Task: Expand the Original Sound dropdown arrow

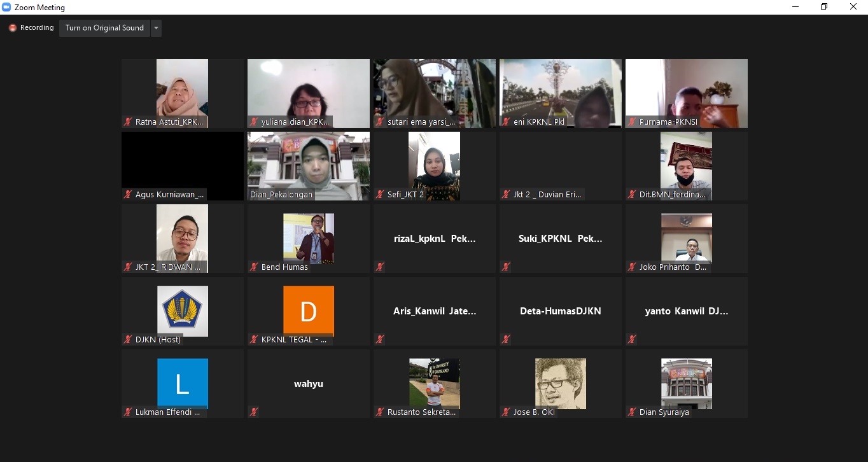Action: click(x=156, y=28)
